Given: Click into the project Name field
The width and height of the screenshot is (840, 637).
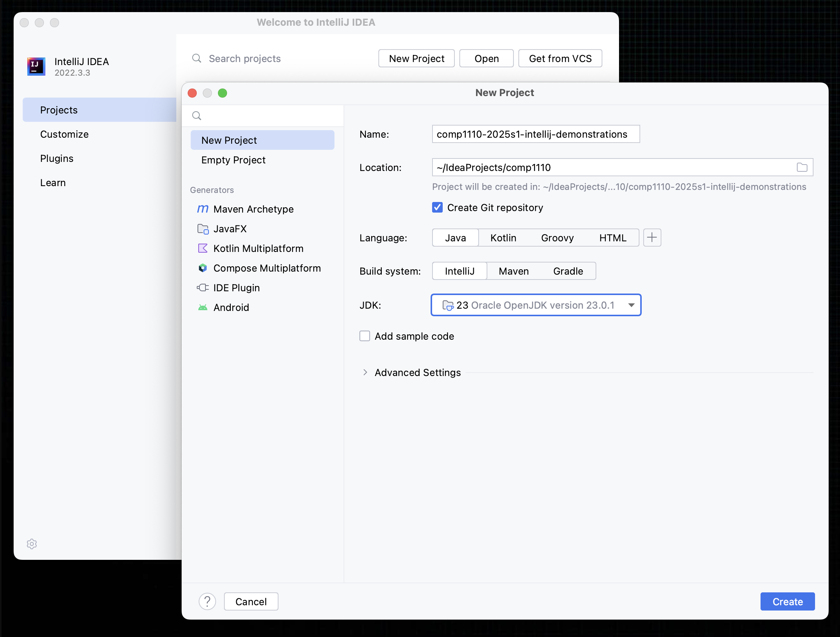Looking at the screenshot, I should (535, 134).
